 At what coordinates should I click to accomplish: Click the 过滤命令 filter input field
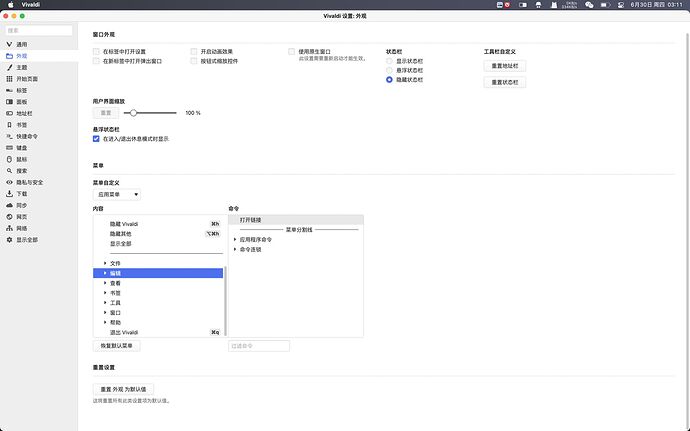pyautogui.click(x=259, y=346)
